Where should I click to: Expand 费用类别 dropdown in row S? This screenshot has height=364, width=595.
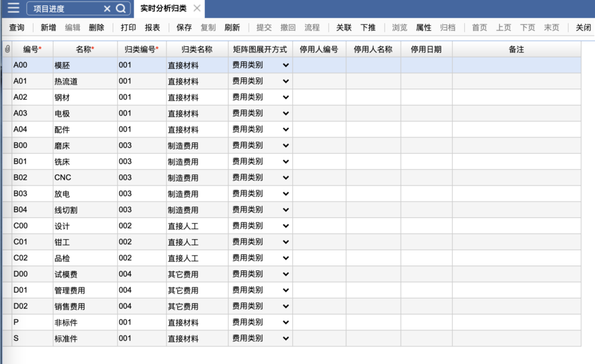click(286, 339)
